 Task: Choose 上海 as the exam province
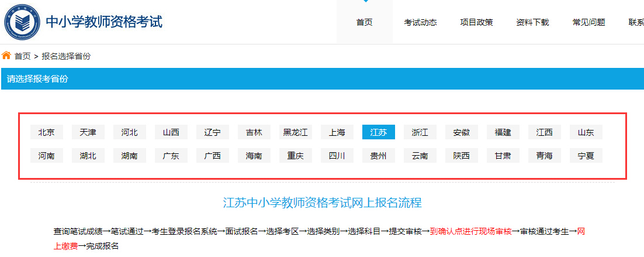point(337,132)
